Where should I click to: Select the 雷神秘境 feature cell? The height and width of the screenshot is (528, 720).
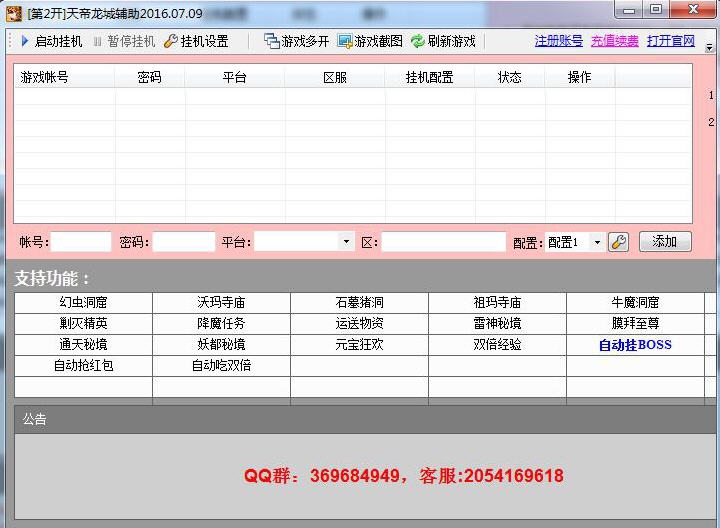coord(497,324)
